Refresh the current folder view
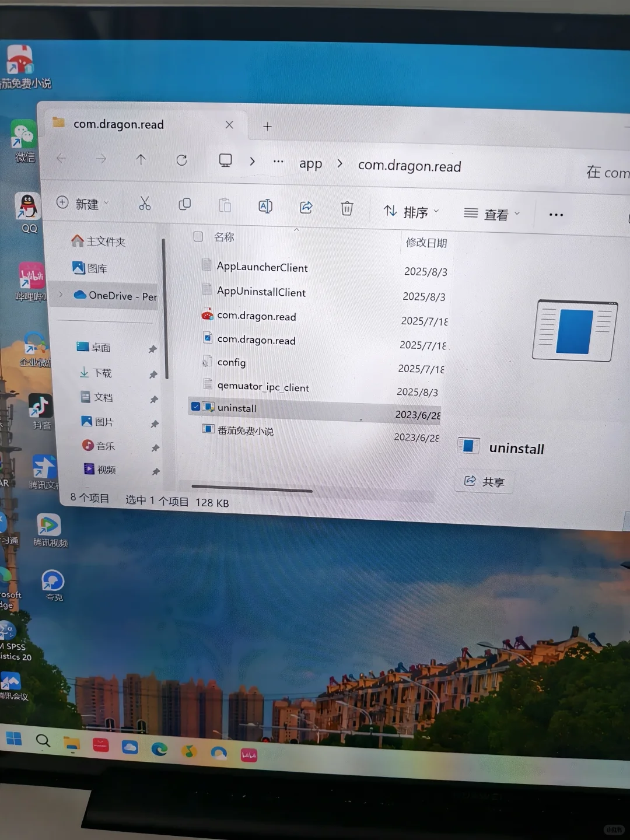 coord(181,159)
